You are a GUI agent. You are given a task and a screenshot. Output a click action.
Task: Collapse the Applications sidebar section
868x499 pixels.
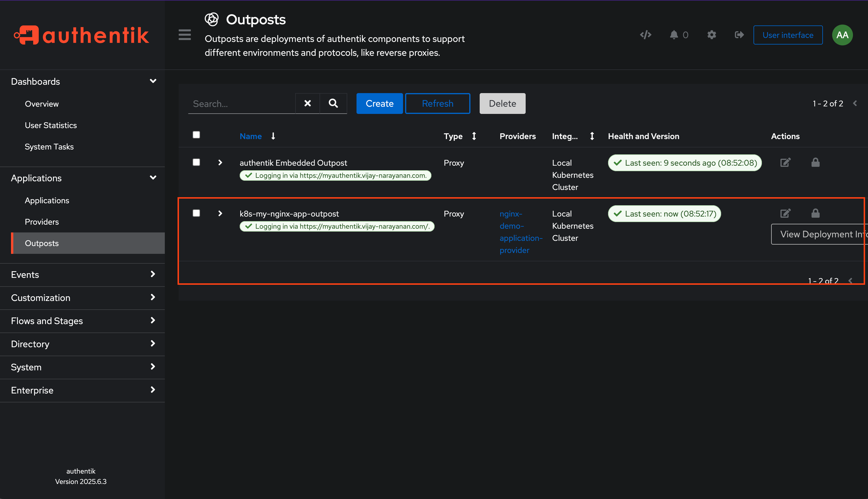[82, 178]
